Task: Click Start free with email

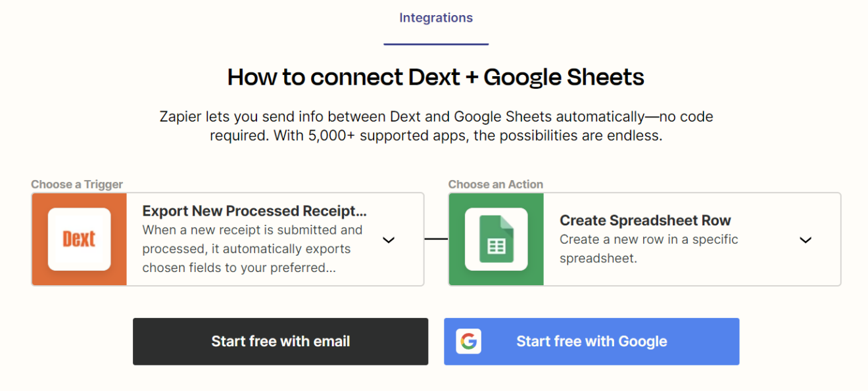Action: pyautogui.click(x=280, y=341)
